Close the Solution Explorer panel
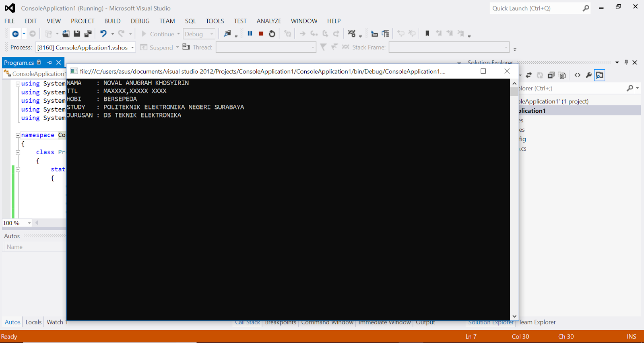This screenshot has width=644, height=343. point(635,62)
